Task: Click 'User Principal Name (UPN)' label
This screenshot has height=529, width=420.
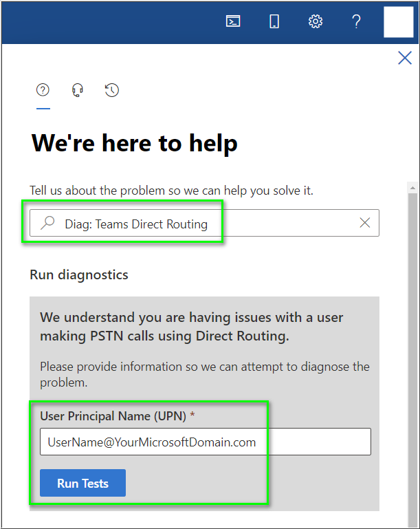Action: [x=113, y=416]
